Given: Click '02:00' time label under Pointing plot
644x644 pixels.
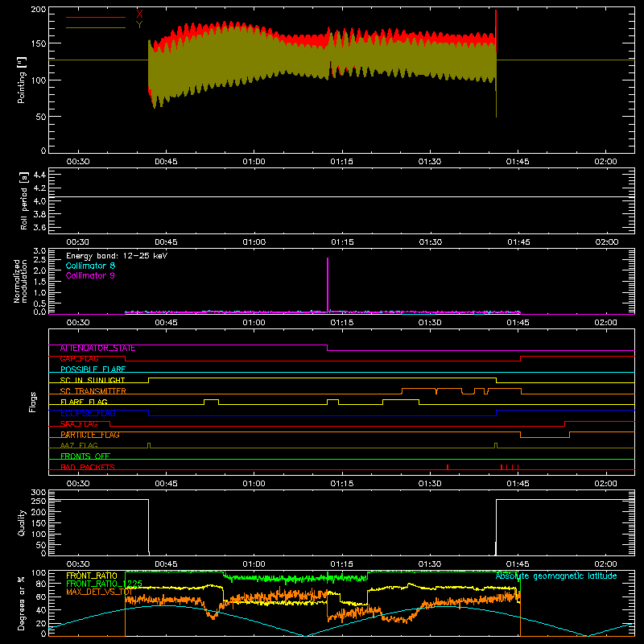Looking at the screenshot, I should coord(605,162).
